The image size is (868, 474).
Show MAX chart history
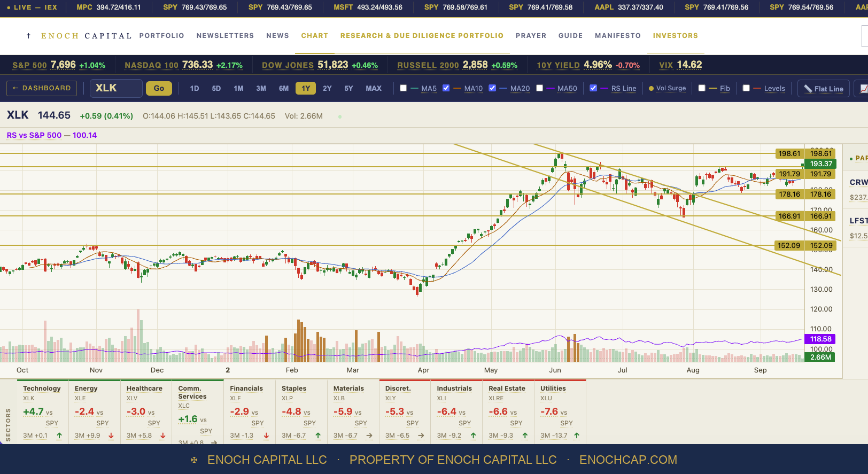(374, 88)
